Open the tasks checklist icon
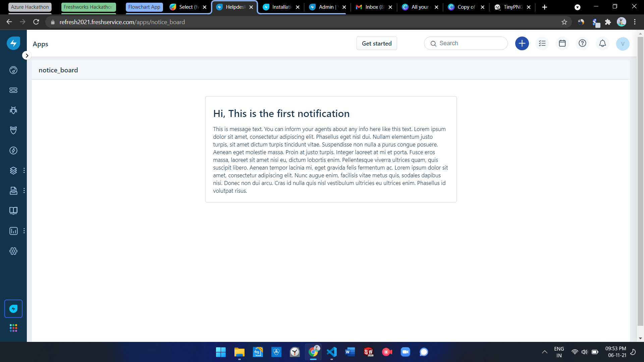This screenshot has width=644, height=362. [x=542, y=43]
